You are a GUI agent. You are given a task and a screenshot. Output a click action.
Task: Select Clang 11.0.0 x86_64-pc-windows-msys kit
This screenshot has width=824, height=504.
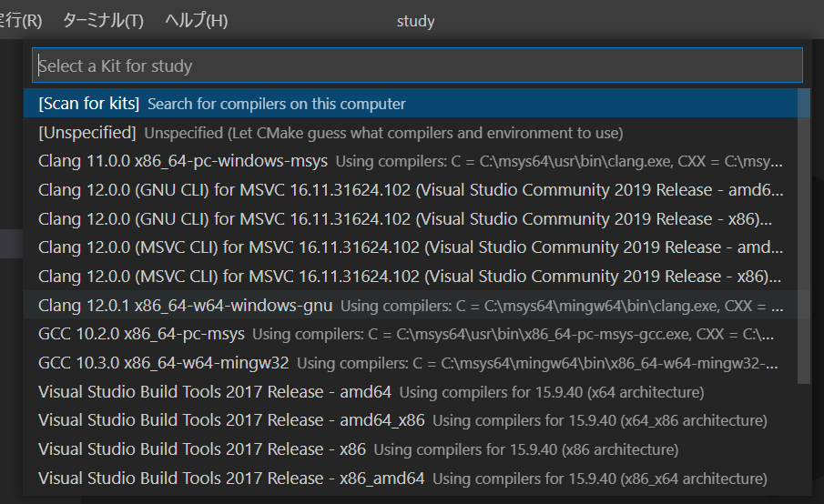pyautogui.click(x=411, y=161)
